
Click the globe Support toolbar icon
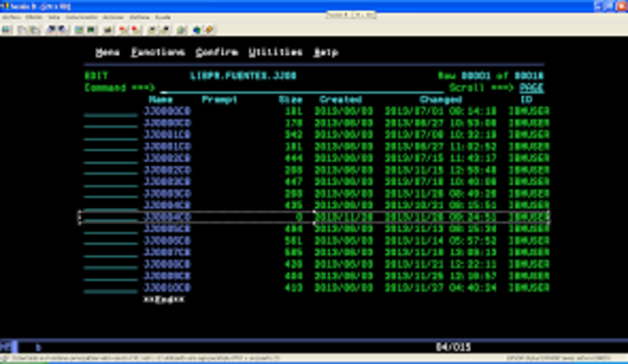(196, 30)
